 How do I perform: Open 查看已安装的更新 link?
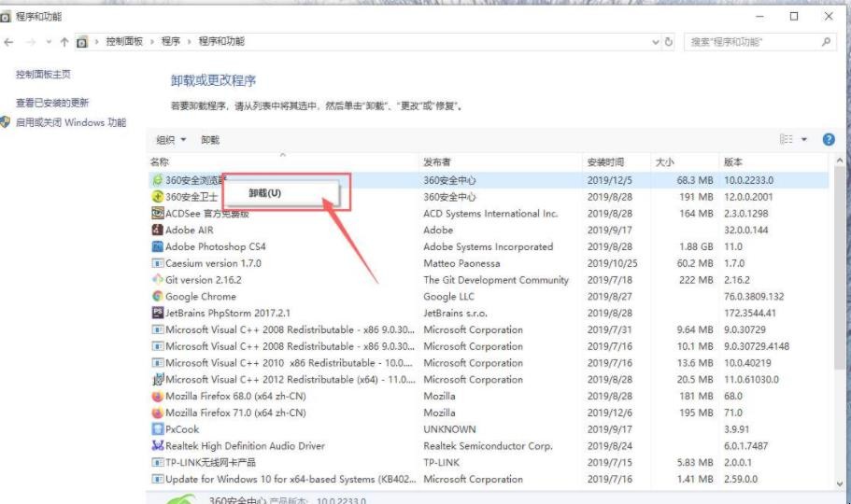pyautogui.click(x=52, y=103)
